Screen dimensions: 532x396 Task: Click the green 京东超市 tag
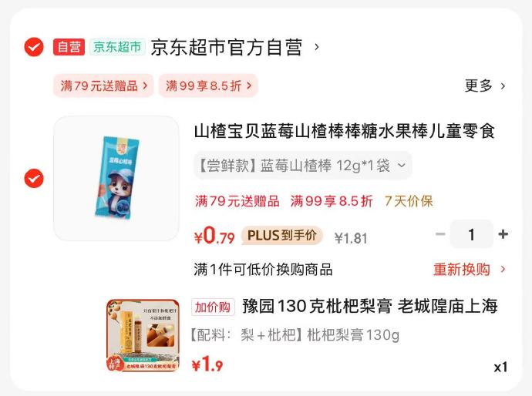[x=117, y=47]
